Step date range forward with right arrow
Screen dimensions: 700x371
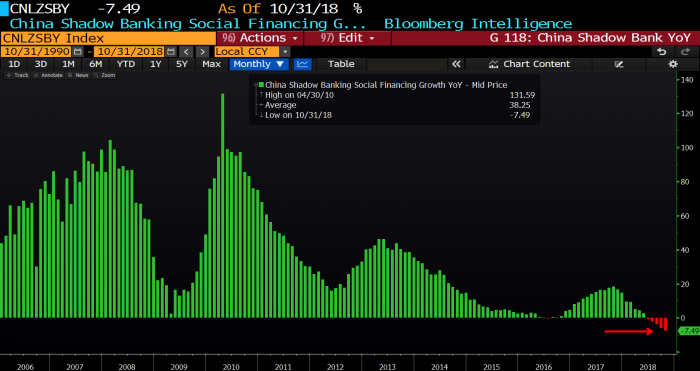tap(202, 52)
